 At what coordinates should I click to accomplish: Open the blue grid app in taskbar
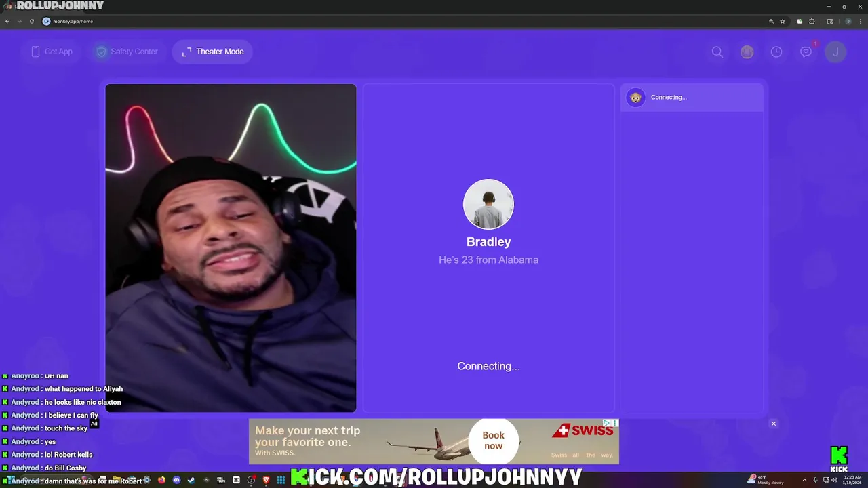[x=281, y=480]
